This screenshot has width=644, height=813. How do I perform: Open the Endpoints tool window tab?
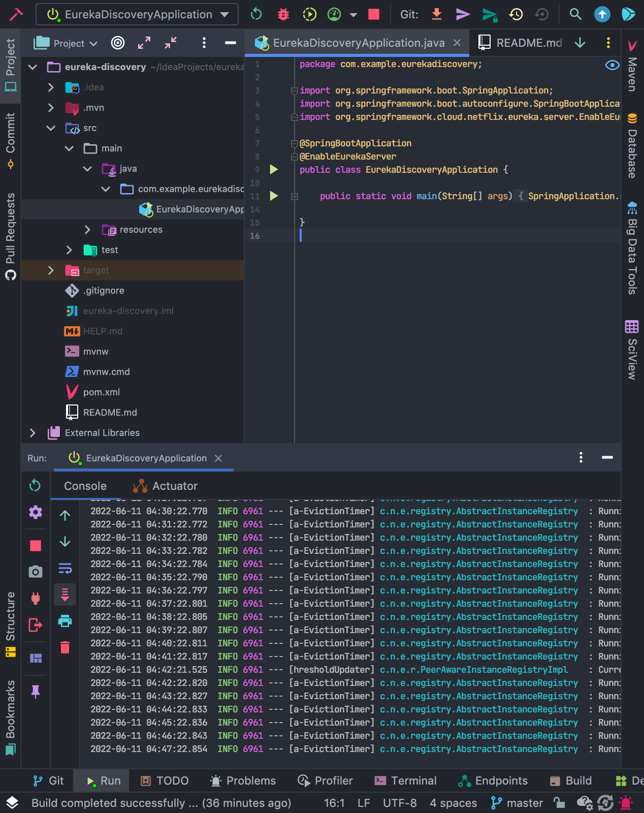click(493, 781)
